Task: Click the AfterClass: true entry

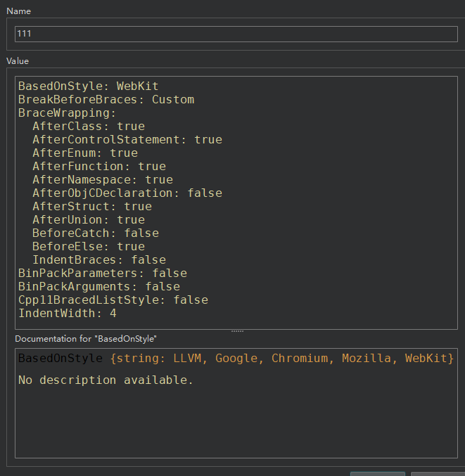Action: tap(88, 127)
